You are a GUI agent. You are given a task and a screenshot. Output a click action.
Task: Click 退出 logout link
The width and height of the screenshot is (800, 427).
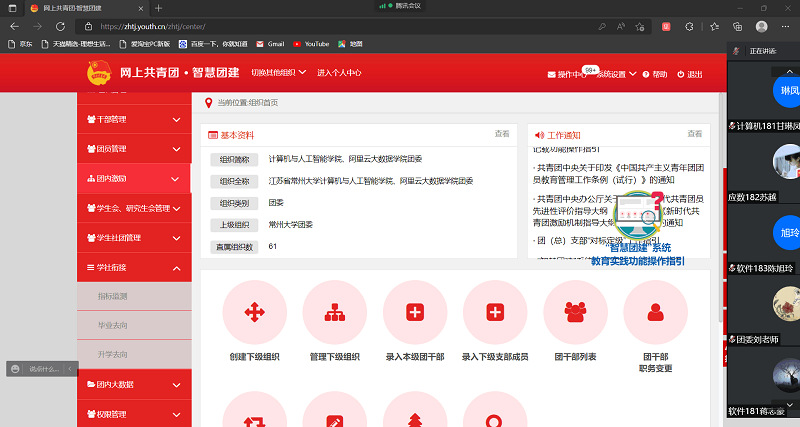690,74
